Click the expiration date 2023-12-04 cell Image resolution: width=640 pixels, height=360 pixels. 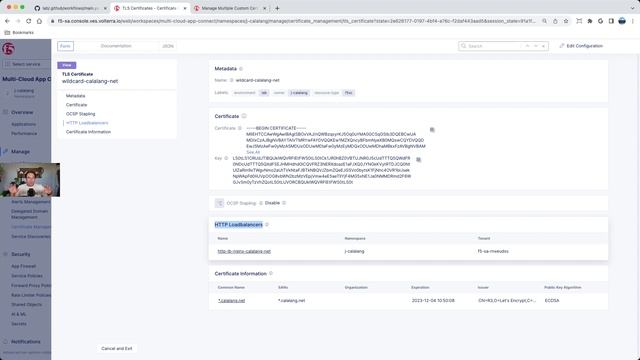(433, 300)
